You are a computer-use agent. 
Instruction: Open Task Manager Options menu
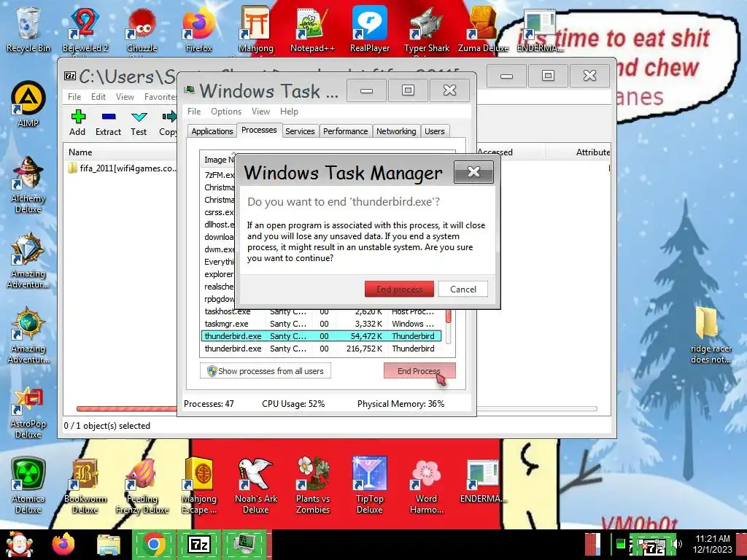226,112
